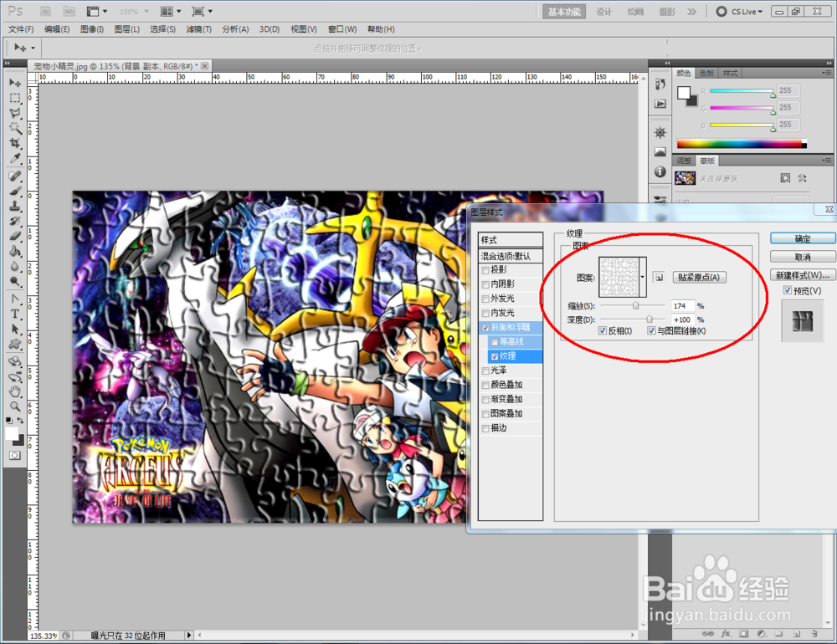Toggle Quick Mask mode
Viewport: 837px width, 644px height.
click(14, 455)
